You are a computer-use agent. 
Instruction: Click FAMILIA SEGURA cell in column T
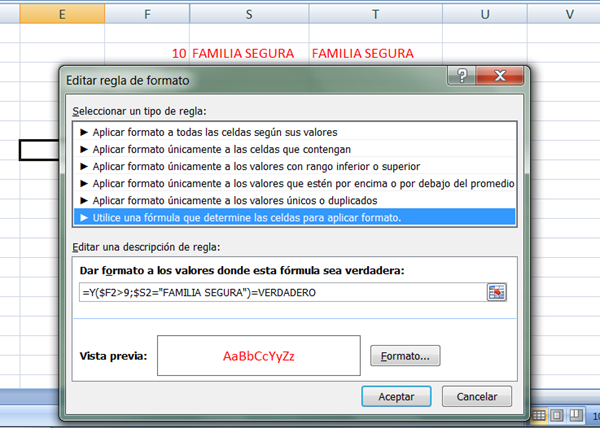[375, 53]
